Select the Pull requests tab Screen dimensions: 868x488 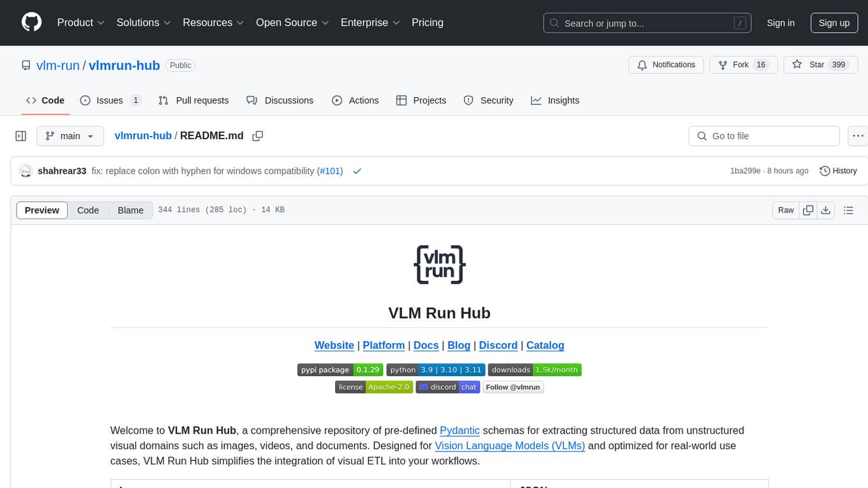pos(193,100)
